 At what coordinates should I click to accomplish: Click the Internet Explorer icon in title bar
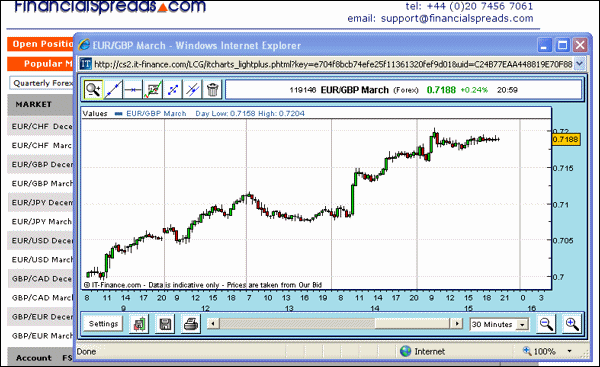pos(84,45)
